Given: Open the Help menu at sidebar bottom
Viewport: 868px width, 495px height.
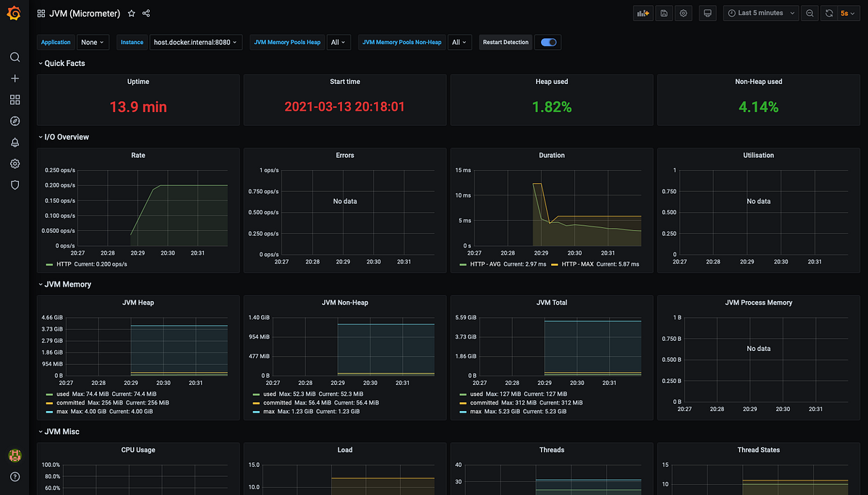Looking at the screenshot, I should coord(14,476).
